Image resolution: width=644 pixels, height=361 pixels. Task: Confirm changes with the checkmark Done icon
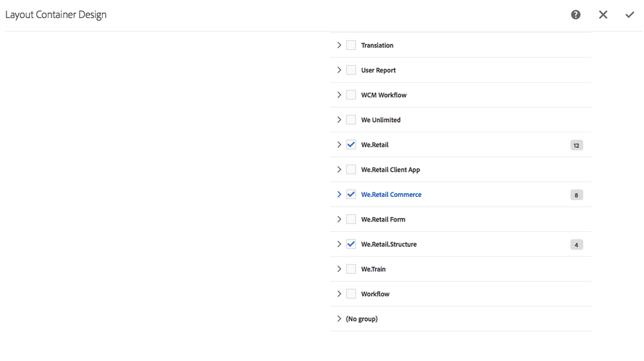click(630, 15)
